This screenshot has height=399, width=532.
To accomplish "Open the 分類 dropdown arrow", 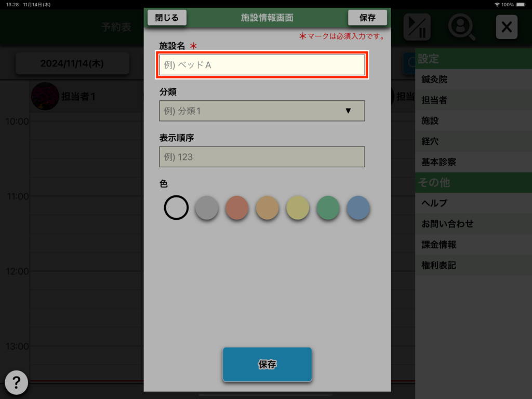I will coord(348,111).
